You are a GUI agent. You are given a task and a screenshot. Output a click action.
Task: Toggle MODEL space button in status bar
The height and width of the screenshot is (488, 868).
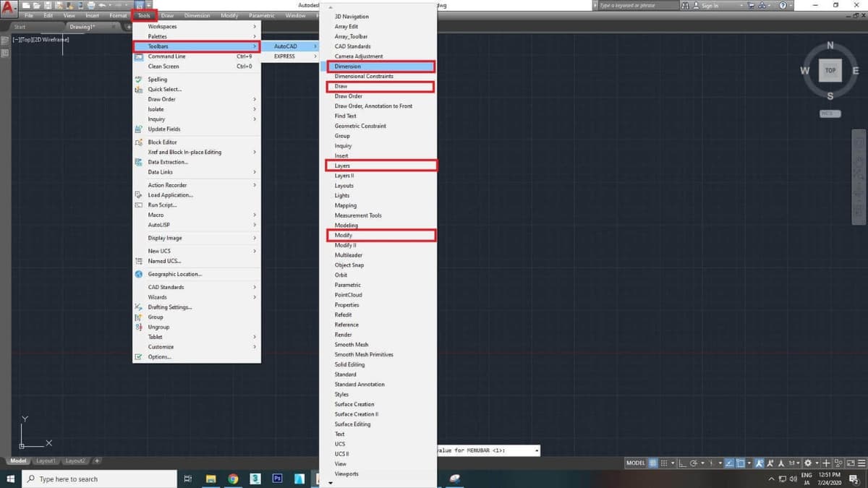pyautogui.click(x=636, y=463)
